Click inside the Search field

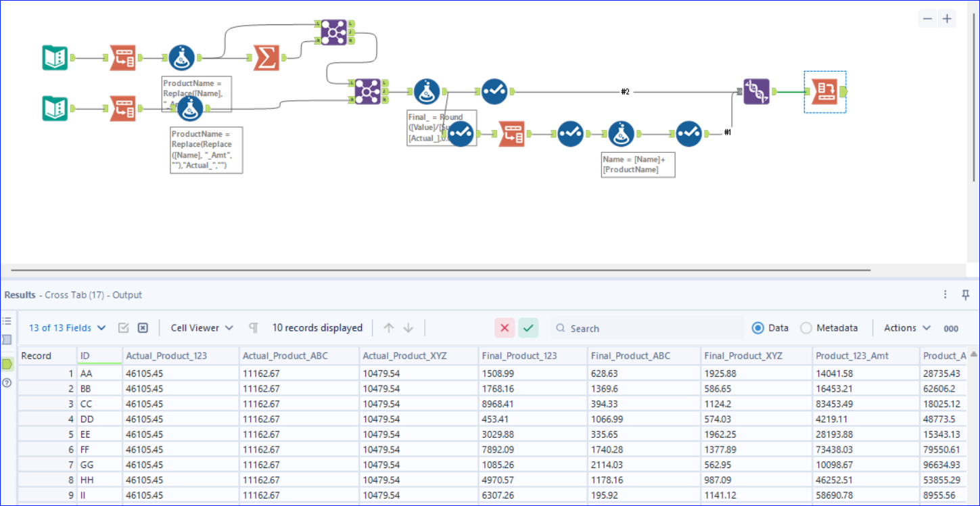tap(643, 328)
